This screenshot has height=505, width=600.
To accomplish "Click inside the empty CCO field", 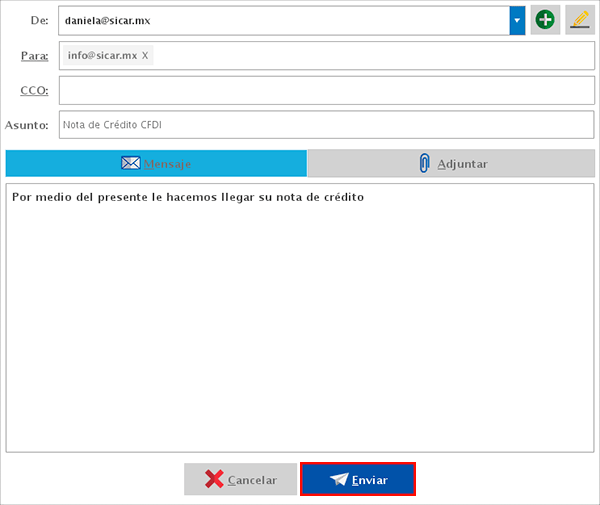I will tap(326, 91).
